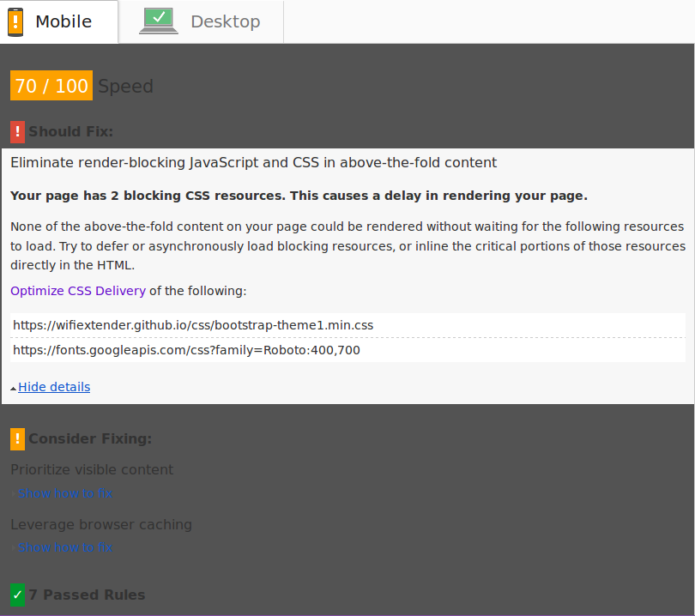This screenshot has width=695, height=616.
Task: Click the 70 / 100 speed score badge
Action: [51, 86]
